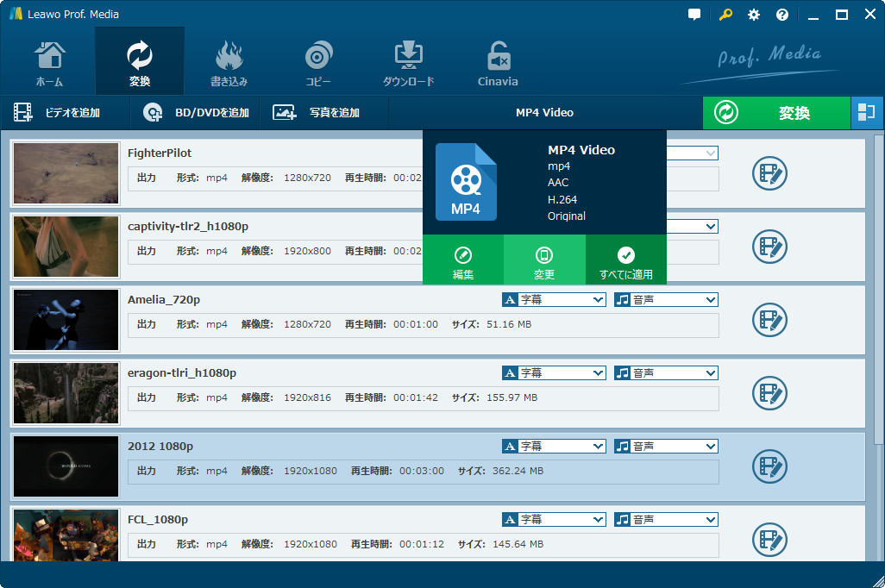Click the edit icon for eragon-tlri_h1080p
Image resolution: width=885 pixels, height=588 pixels.
769,393
